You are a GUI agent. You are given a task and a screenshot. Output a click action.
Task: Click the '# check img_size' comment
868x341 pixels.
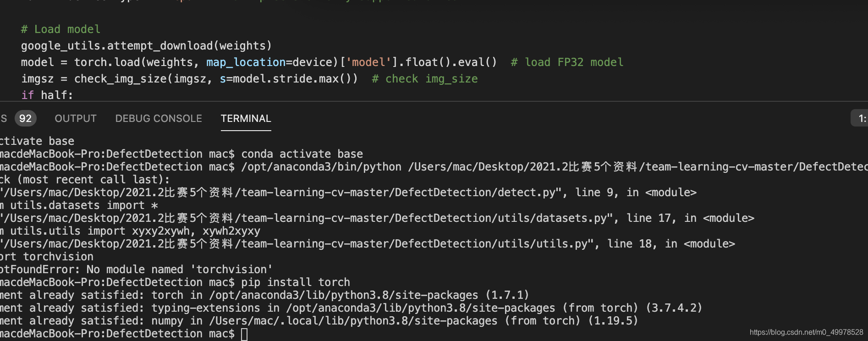click(x=425, y=79)
